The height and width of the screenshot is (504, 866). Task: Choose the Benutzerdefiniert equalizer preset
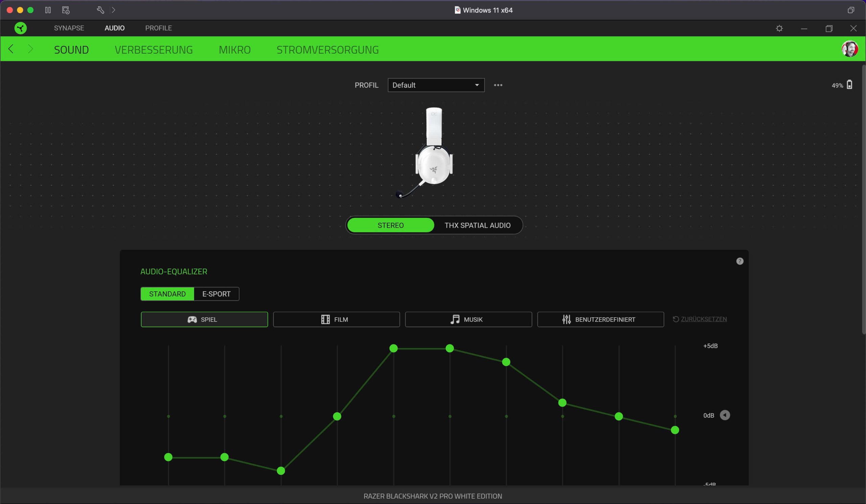[600, 320]
